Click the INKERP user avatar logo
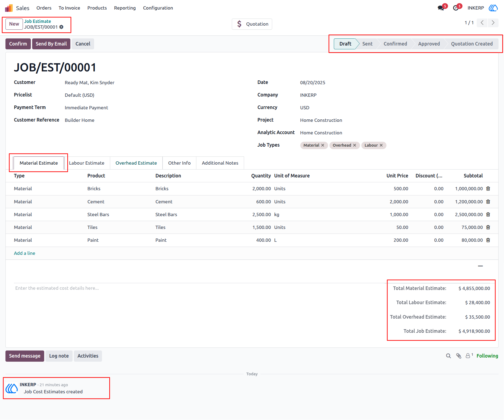Viewport: 504px width, 420px height. click(x=493, y=8)
